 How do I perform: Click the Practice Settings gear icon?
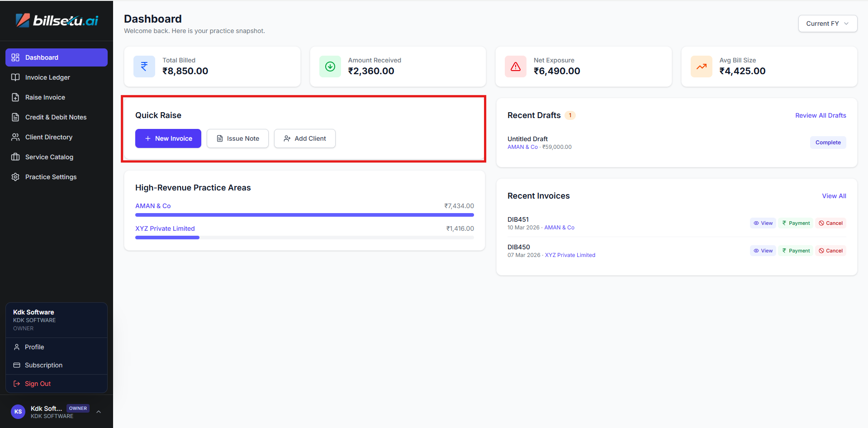[15, 177]
